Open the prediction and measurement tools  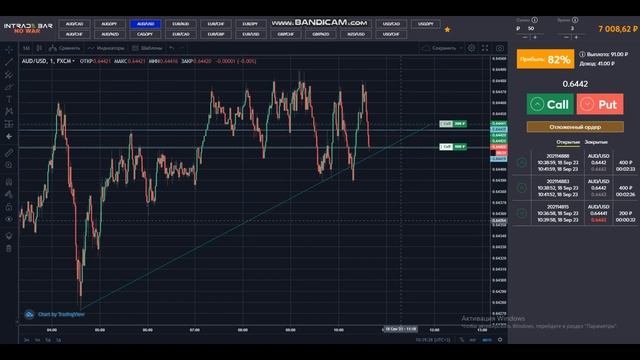click(x=9, y=124)
